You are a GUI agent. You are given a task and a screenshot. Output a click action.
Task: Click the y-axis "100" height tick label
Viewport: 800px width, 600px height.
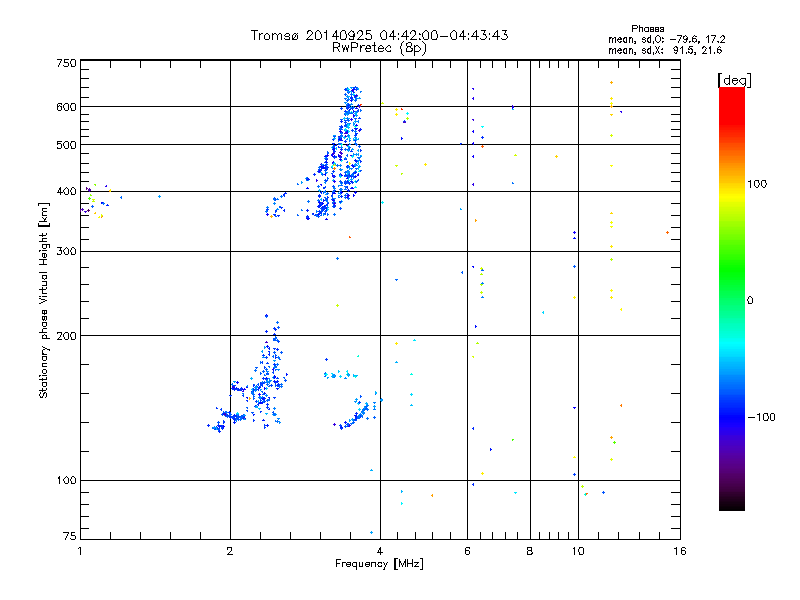tap(66, 480)
